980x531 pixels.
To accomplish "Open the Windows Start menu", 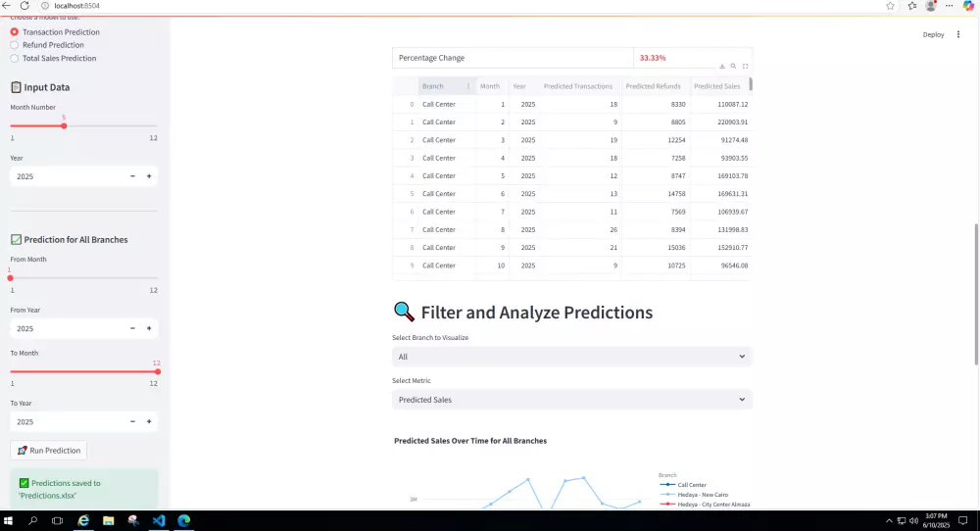I will (x=8, y=520).
